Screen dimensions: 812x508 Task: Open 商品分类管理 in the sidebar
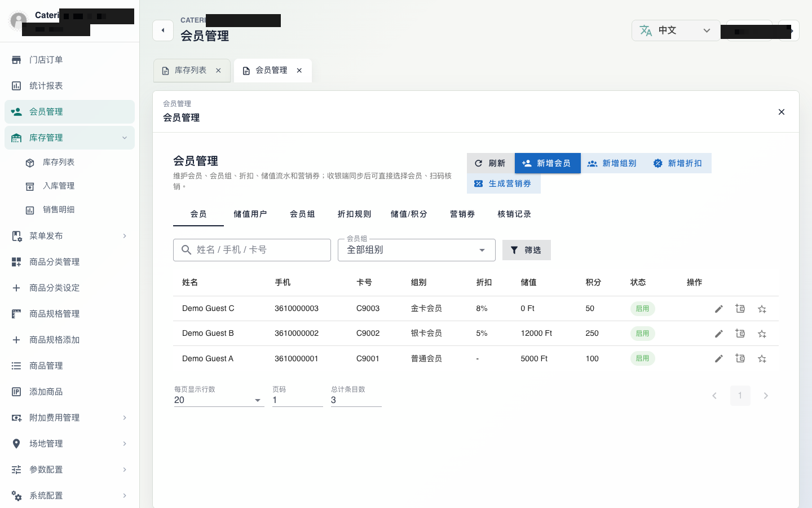pyautogui.click(x=69, y=262)
